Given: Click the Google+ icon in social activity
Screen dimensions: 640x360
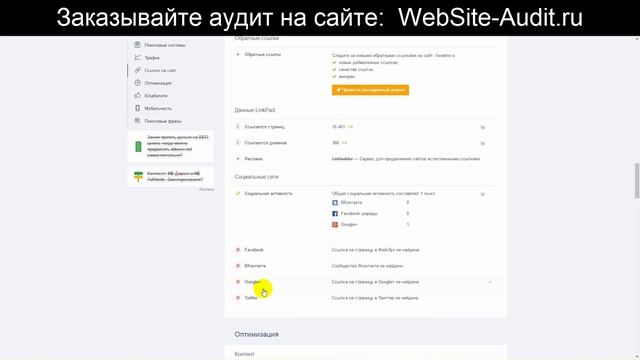Looking at the screenshot, I should pyautogui.click(x=335, y=224).
